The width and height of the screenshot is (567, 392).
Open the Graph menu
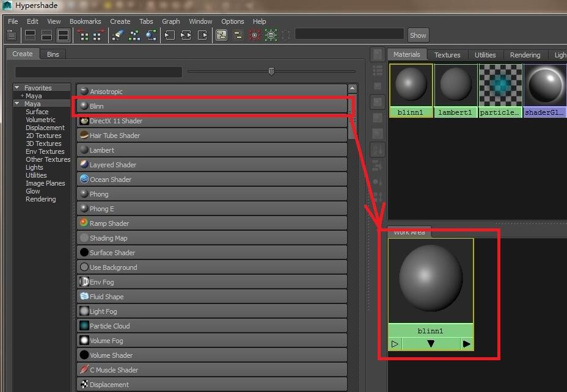(x=170, y=21)
